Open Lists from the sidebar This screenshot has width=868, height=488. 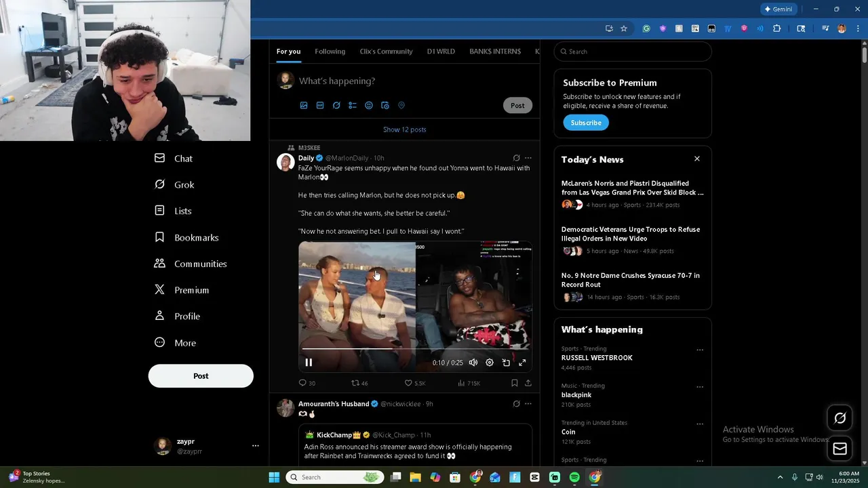click(x=173, y=211)
